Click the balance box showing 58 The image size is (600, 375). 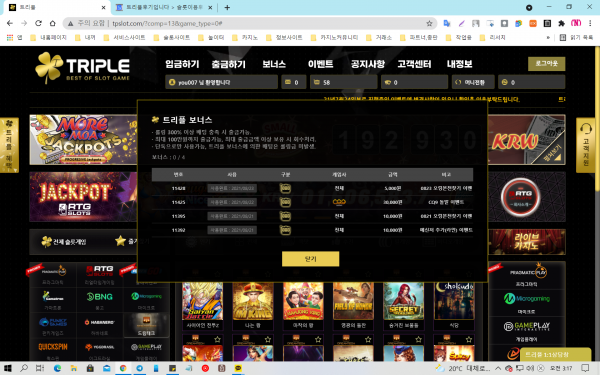coord(343,82)
